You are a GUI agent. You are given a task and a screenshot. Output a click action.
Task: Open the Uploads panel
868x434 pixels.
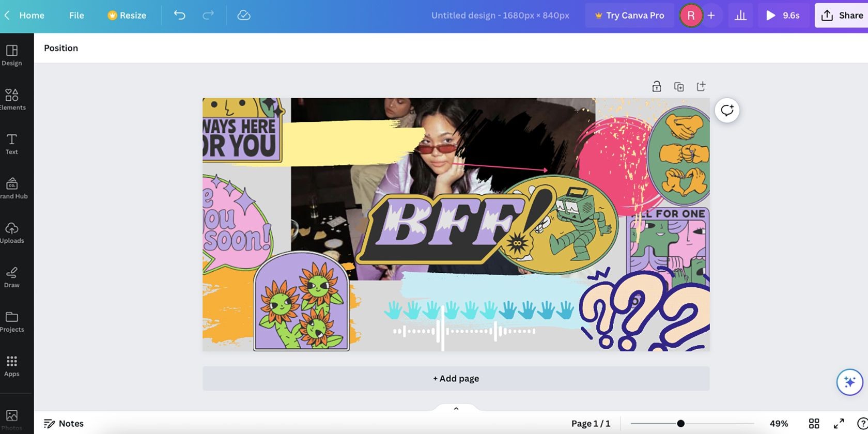click(12, 233)
